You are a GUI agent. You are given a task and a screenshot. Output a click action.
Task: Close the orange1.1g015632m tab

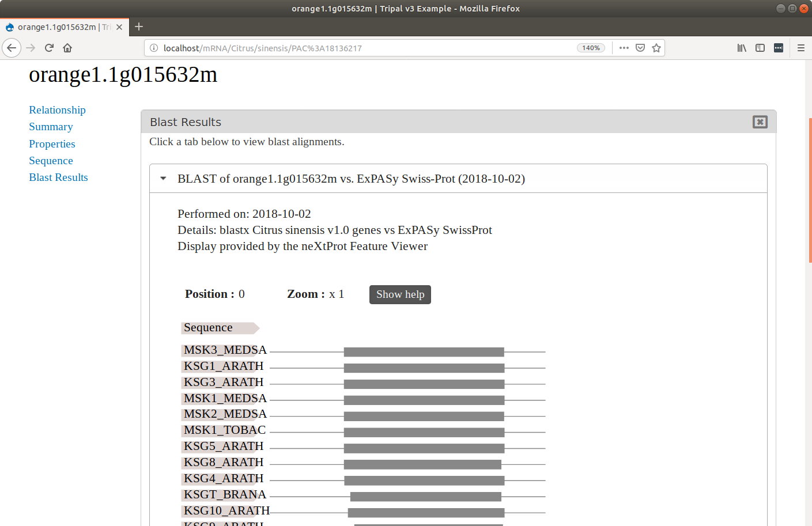point(119,27)
